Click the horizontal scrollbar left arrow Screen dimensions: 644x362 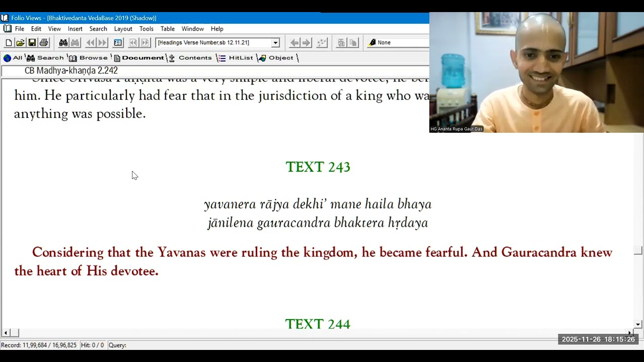click(x=6, y=333)
